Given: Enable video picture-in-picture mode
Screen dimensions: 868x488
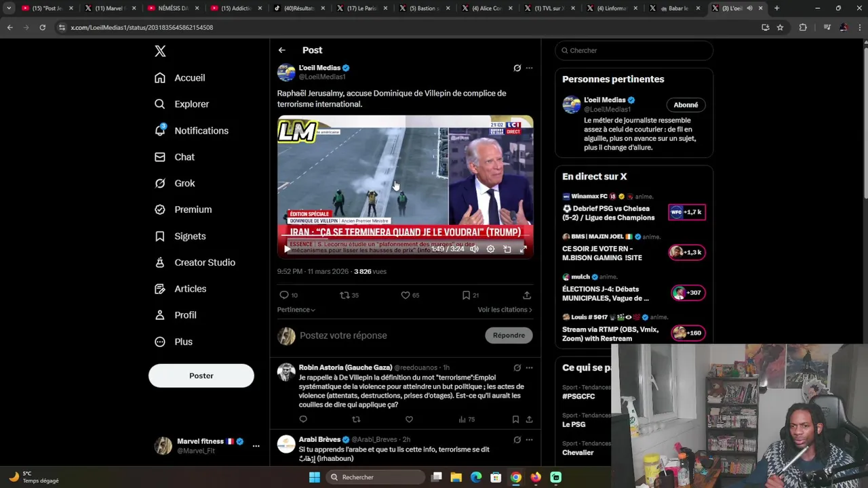Looking at the screenshot, I should tap(507, 249).
